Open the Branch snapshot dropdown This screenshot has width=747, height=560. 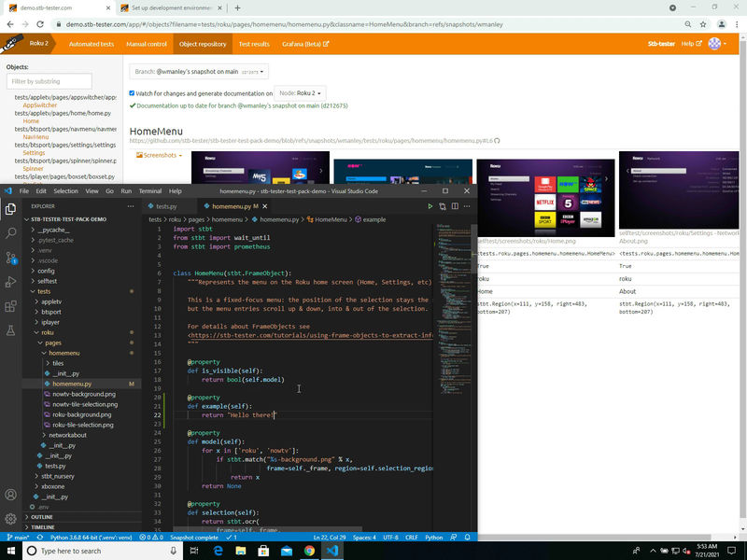pos(199,71)
